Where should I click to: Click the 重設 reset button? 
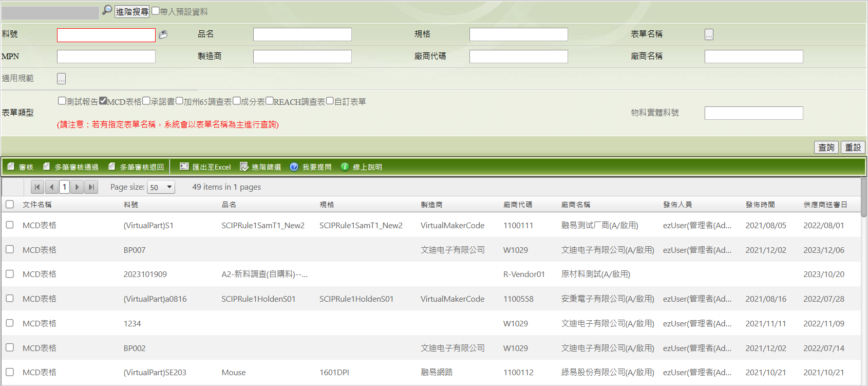coord(853,148)
